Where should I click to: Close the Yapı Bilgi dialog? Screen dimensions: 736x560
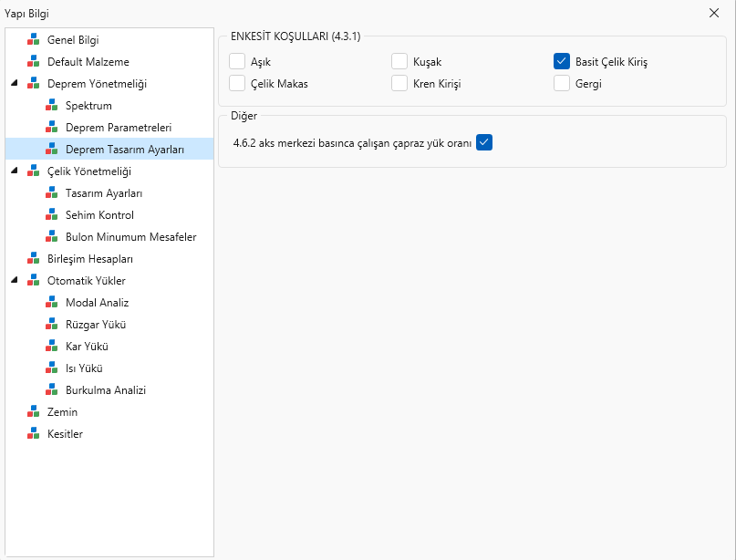tap(714, 14)
